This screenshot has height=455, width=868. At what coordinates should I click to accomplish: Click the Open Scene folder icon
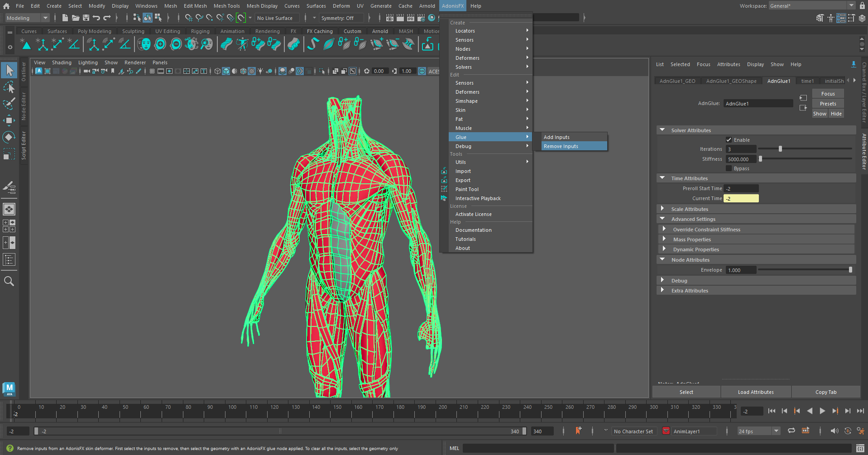pyautogui.click(x=75, y=18)
